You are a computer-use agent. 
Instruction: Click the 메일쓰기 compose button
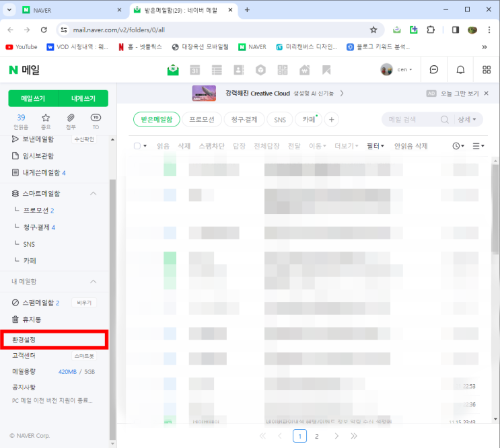33,98
